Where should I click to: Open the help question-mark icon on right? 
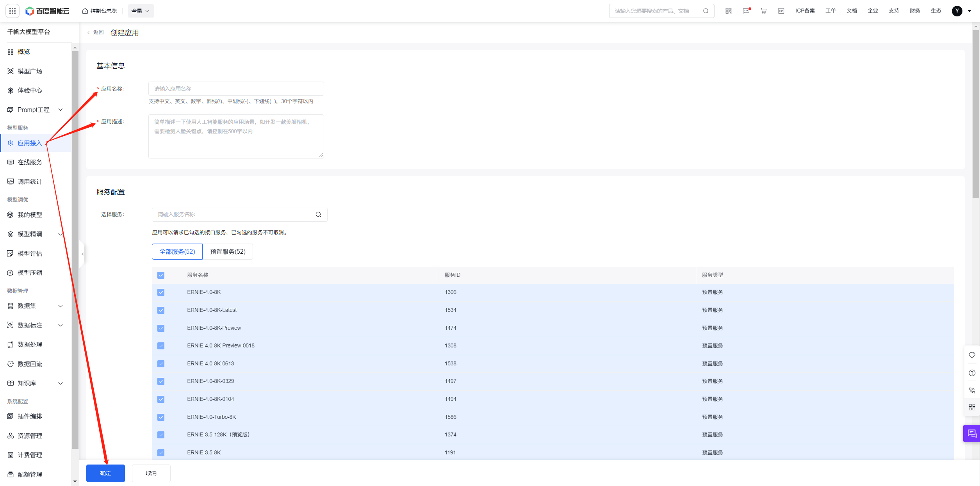pos(972,373)
